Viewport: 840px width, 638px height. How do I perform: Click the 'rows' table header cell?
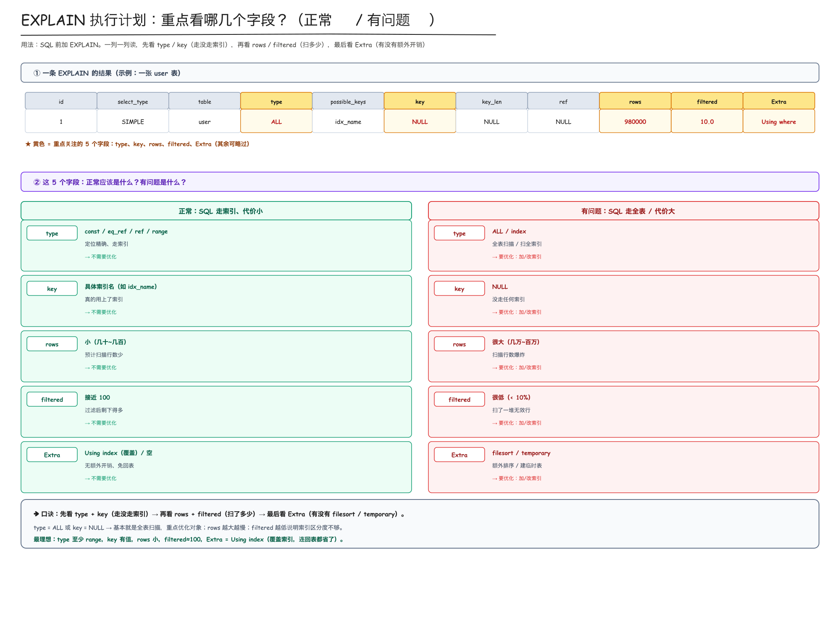point(635,101)
